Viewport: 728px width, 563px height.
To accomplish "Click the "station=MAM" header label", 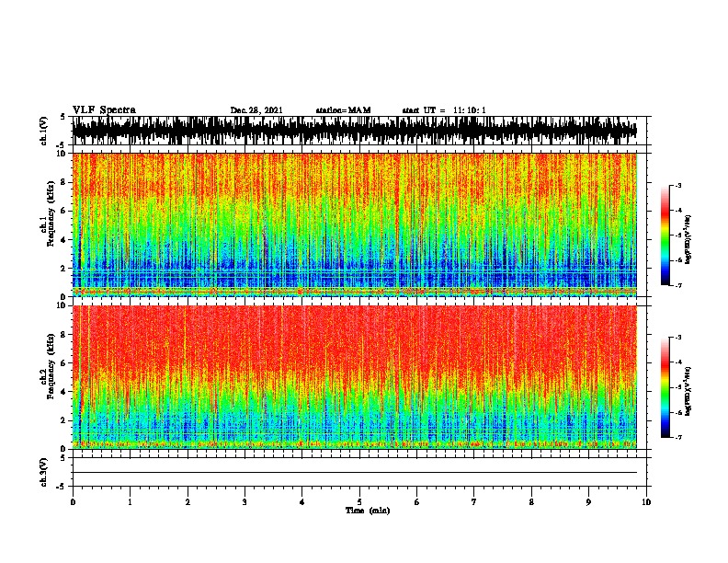I will click(343, 110).
